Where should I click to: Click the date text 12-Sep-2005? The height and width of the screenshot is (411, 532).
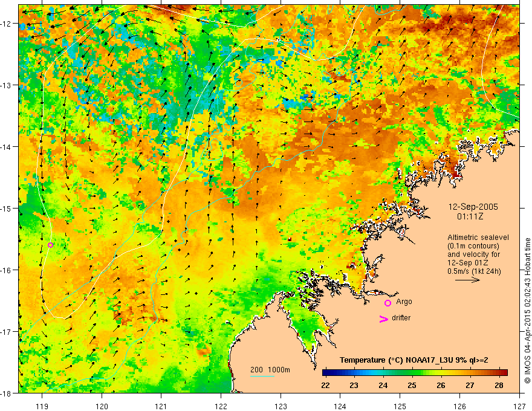473,207
